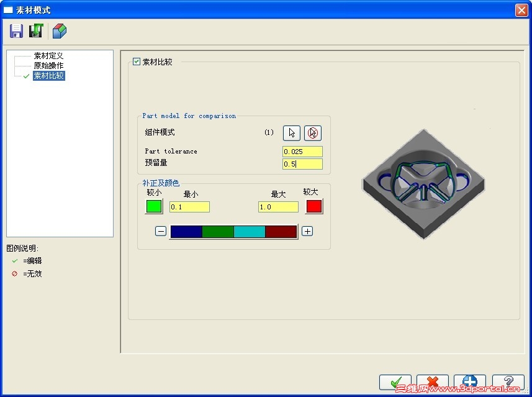The image size is (532, 397).
Task: Click the Part tolerance label
Action: pos(171,152)
